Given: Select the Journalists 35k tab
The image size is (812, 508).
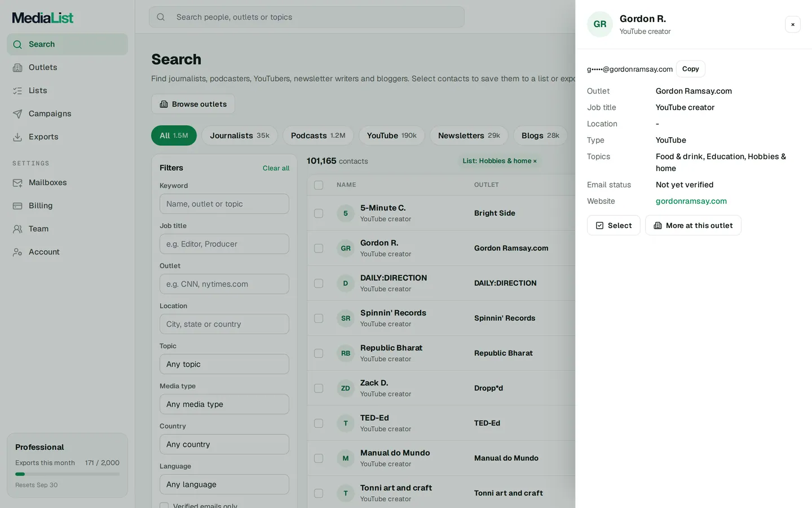Looking at the screenshot, I should (240, 135).
